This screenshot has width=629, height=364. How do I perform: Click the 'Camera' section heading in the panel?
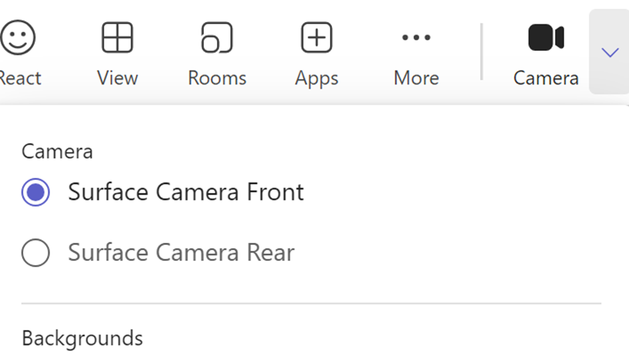(x=57, y=152)
